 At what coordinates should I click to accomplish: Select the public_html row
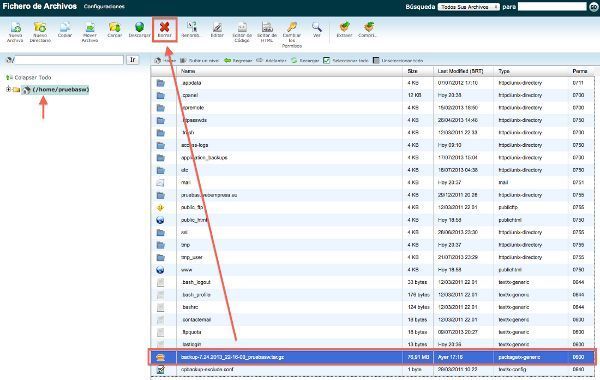pos(373,220)
